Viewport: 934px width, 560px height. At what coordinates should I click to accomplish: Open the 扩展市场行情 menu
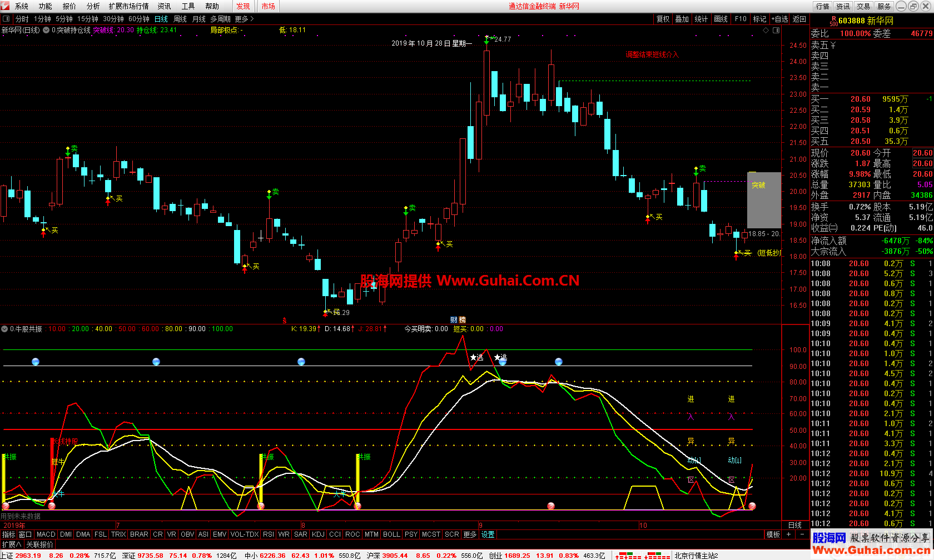pos(128,6)
